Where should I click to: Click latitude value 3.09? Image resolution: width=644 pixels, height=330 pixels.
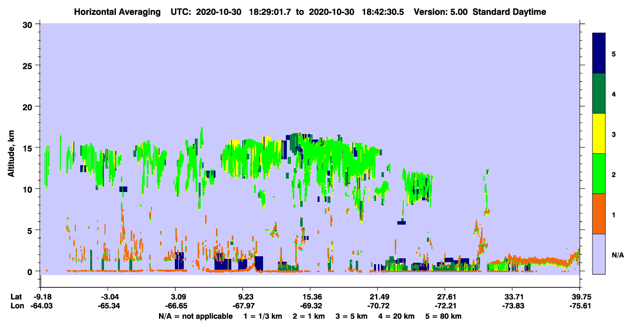pyautogui.click(x=176, y=296)
